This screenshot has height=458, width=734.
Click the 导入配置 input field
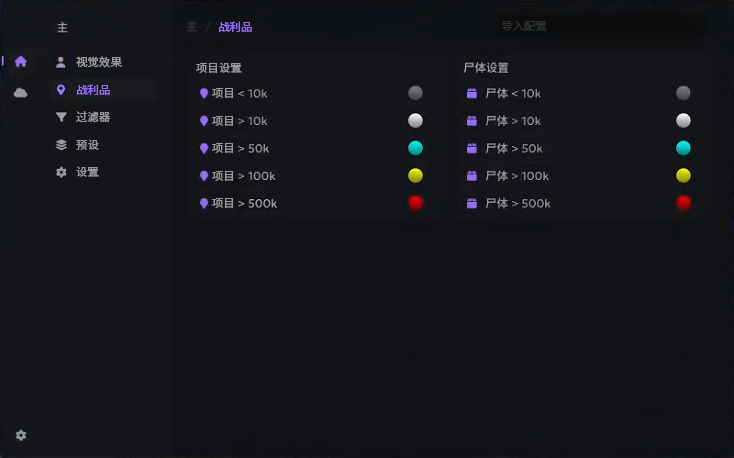(598, 26)
